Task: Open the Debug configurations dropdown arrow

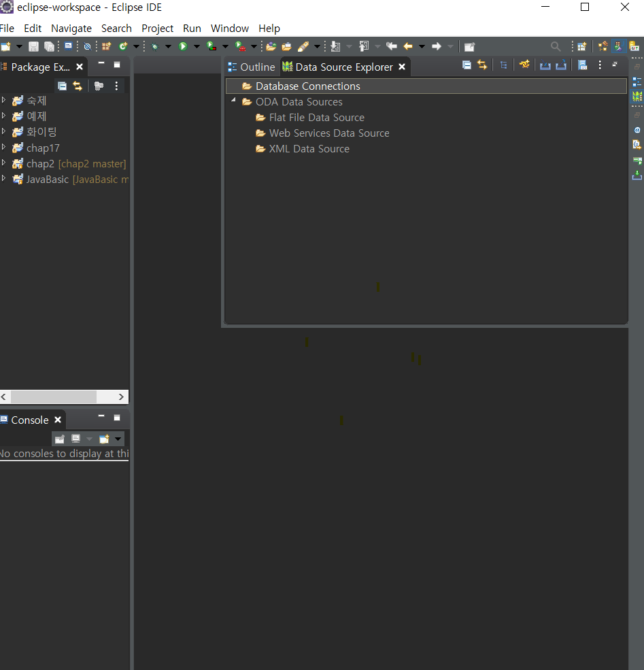Action: [x=168, y=46]
